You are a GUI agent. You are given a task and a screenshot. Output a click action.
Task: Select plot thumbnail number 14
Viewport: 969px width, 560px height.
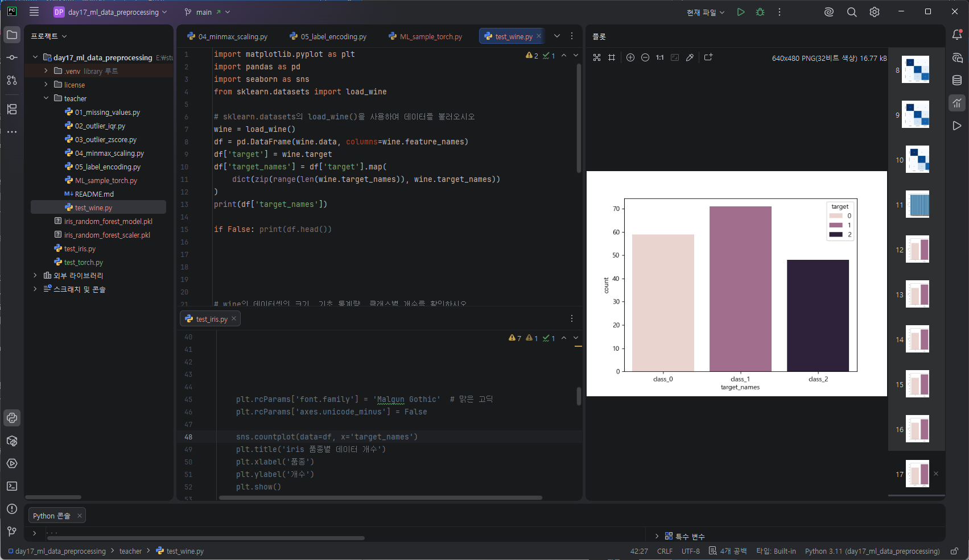917,339
